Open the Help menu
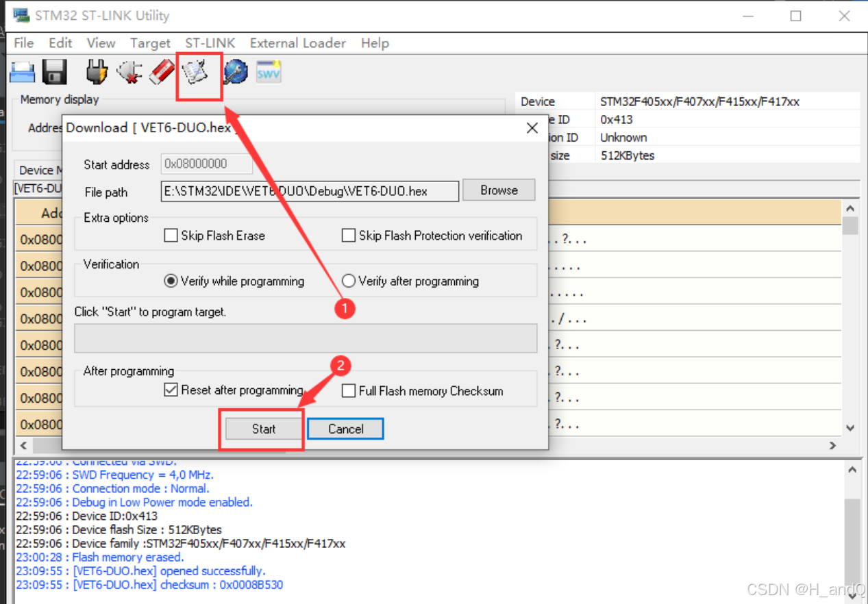 (375, 42)
